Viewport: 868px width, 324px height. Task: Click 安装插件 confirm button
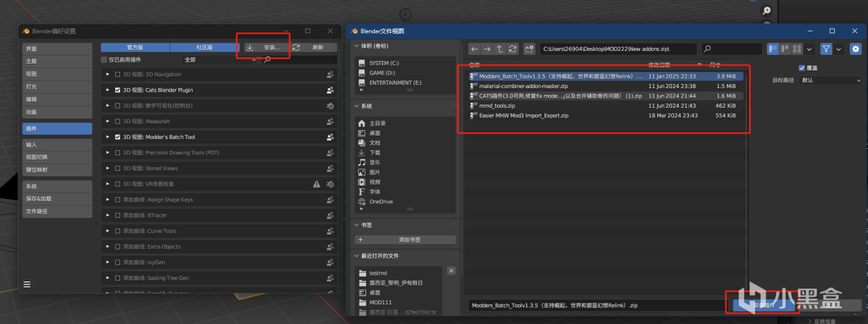(x=764, y=306)
